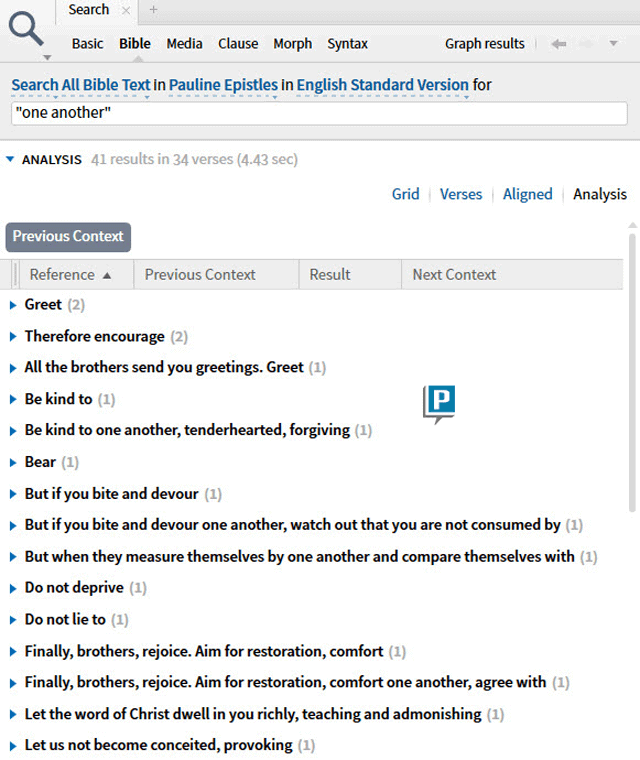Open a new tab with plus icon
640x760 pixels.
pyautogui.click(x=153, y=10)
